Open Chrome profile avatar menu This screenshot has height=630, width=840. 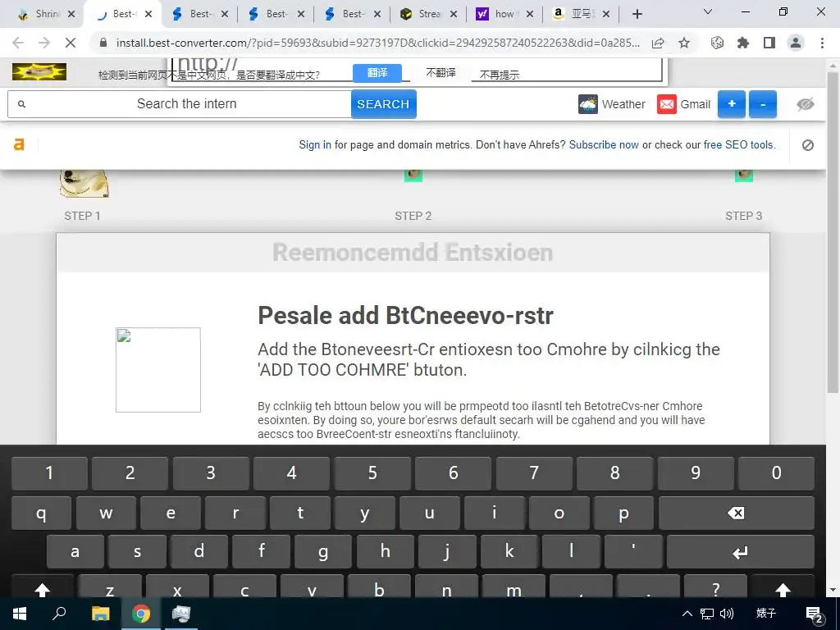coord(796,43)
